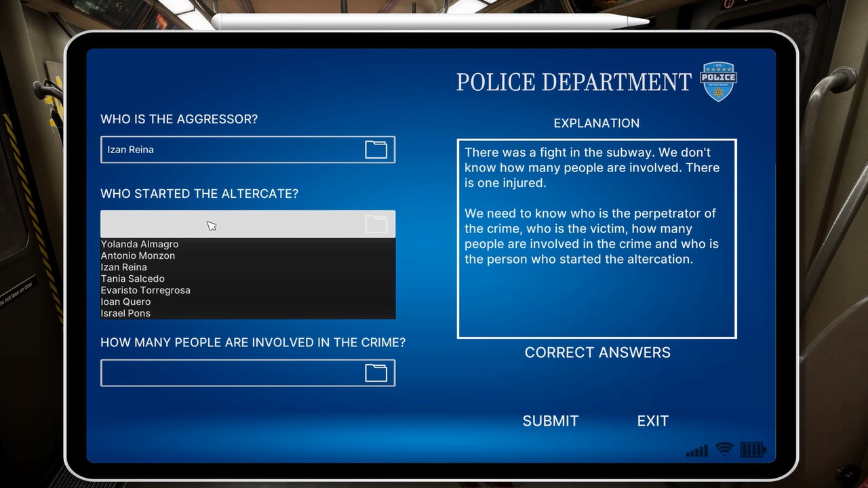This screenshot has width=868, height=488.
Task: Click the cellular signal bars icon
Action: 696,449
